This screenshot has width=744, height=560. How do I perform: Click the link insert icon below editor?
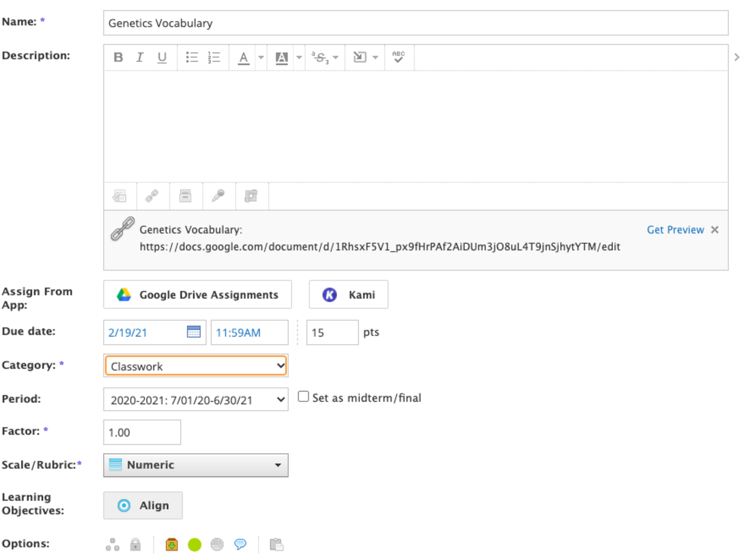click(152, 196)
